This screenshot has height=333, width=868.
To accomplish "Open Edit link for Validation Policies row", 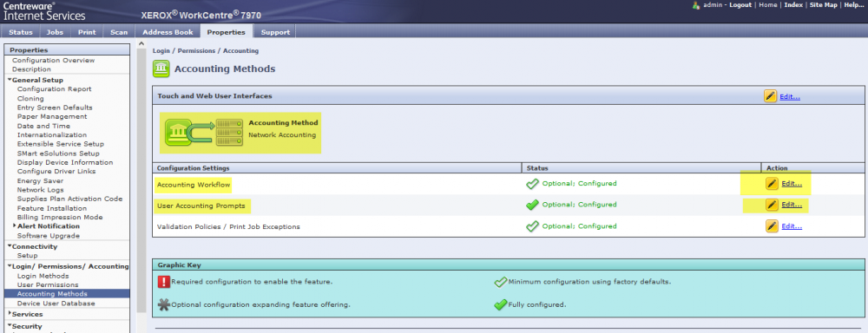I will tap(791, 226).
